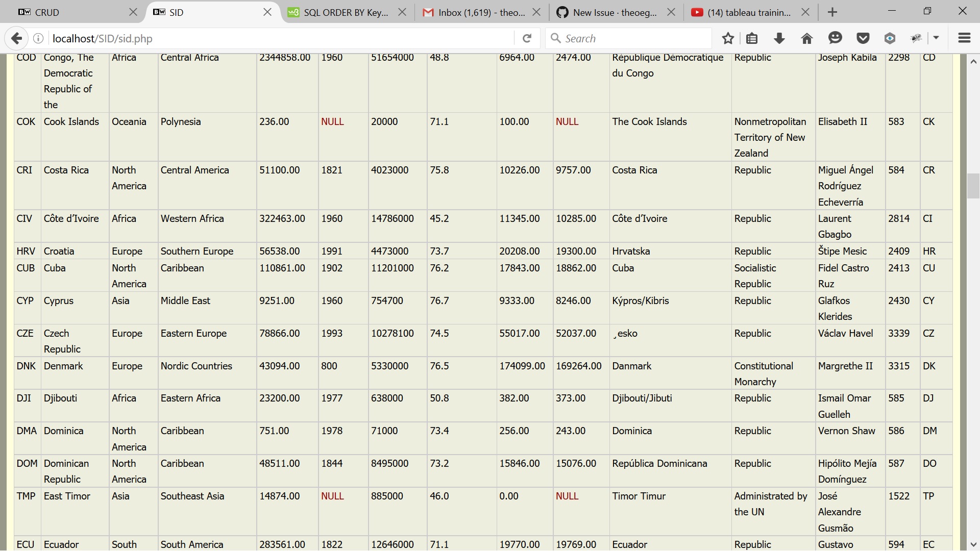Go to home page icon
The height and width of the screenshot is (551, 980).
(807, 38)
